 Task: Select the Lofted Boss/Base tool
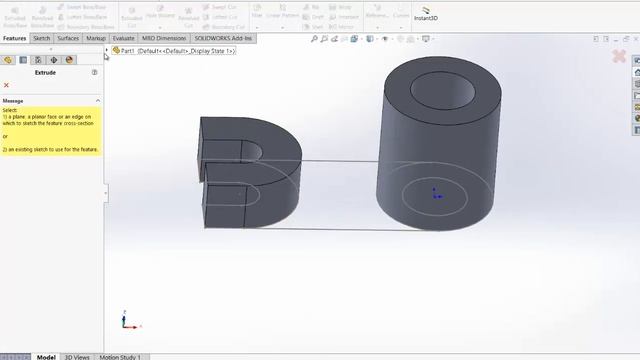pos(82,17)
